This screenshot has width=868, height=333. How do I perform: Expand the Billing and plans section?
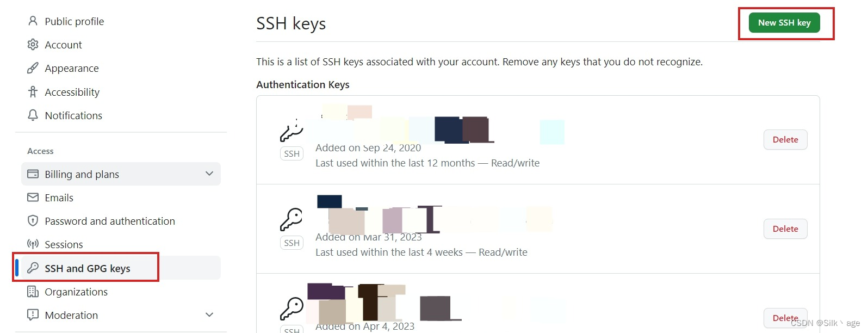[x=209, y=173]
